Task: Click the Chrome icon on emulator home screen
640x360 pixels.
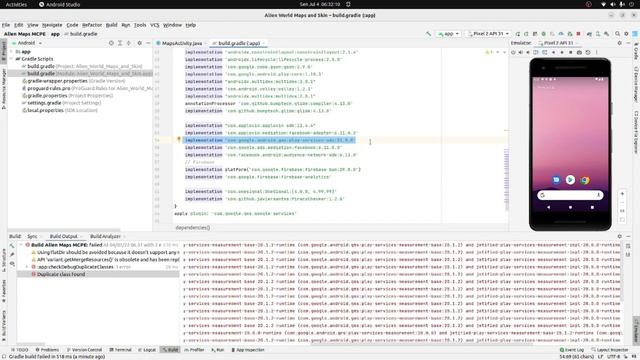Action: 585,180
